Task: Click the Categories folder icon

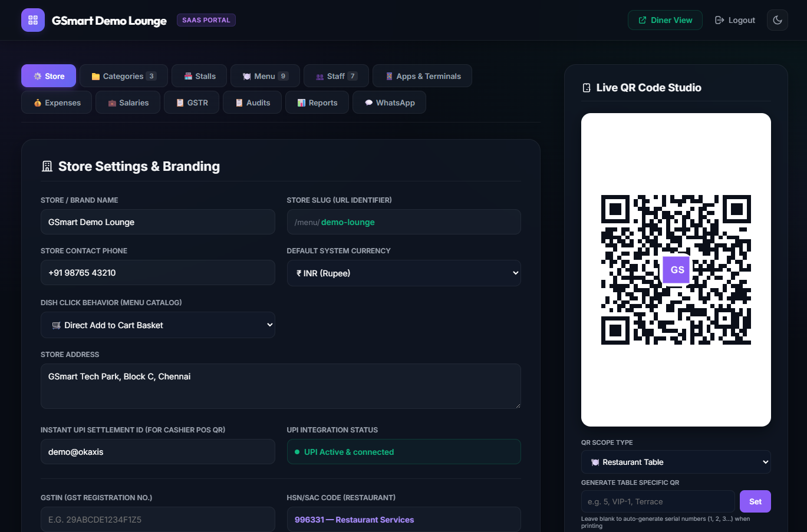Action: coord(95,77)
